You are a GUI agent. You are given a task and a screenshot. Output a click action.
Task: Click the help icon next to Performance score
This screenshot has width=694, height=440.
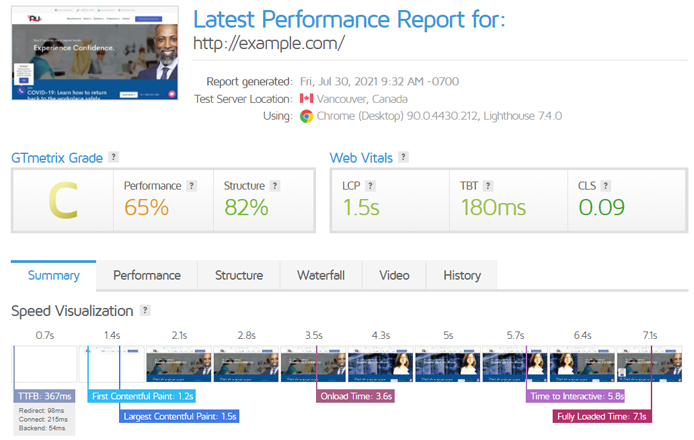point(191,185)
